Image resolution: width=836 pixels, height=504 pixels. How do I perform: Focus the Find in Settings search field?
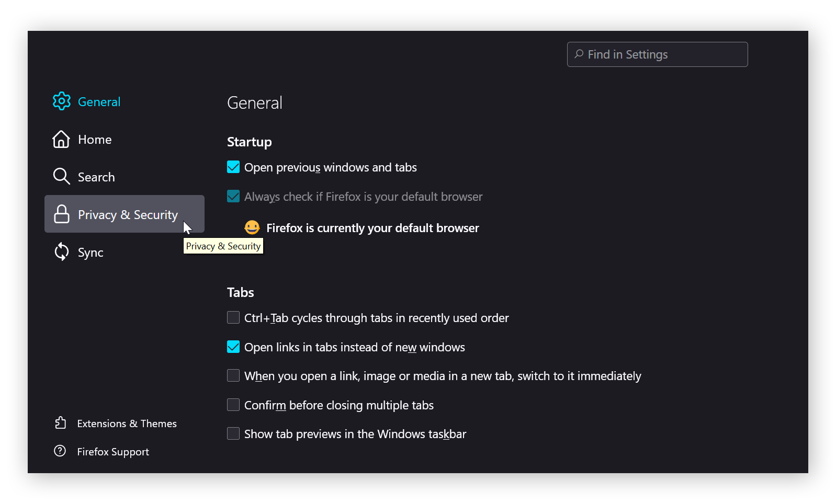(657, 54)
